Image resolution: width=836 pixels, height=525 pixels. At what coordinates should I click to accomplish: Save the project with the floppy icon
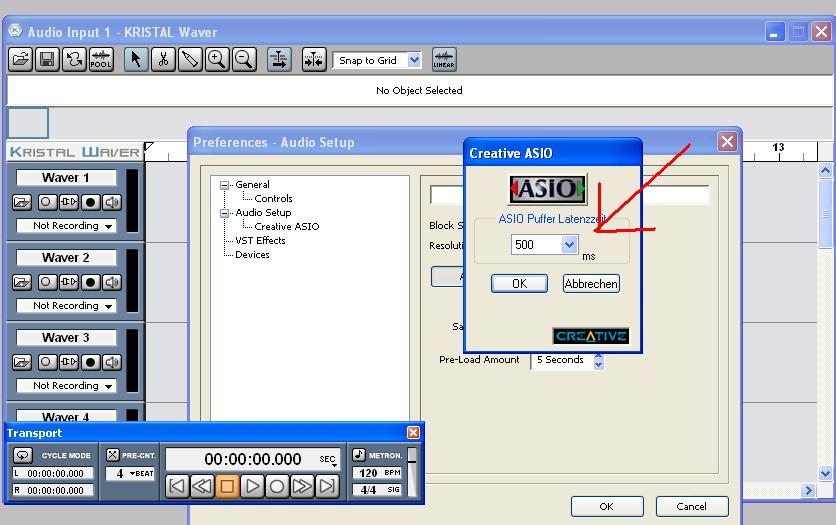click(x=47, y=59)
